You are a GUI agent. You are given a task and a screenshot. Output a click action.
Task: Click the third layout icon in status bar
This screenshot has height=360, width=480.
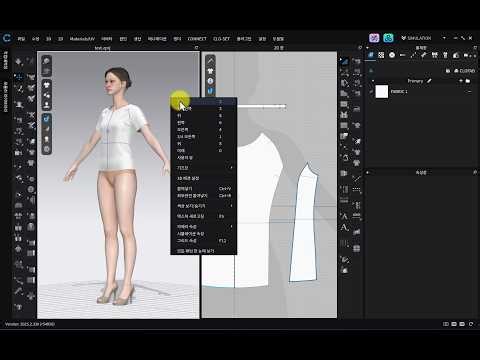[x=462, y=324]
